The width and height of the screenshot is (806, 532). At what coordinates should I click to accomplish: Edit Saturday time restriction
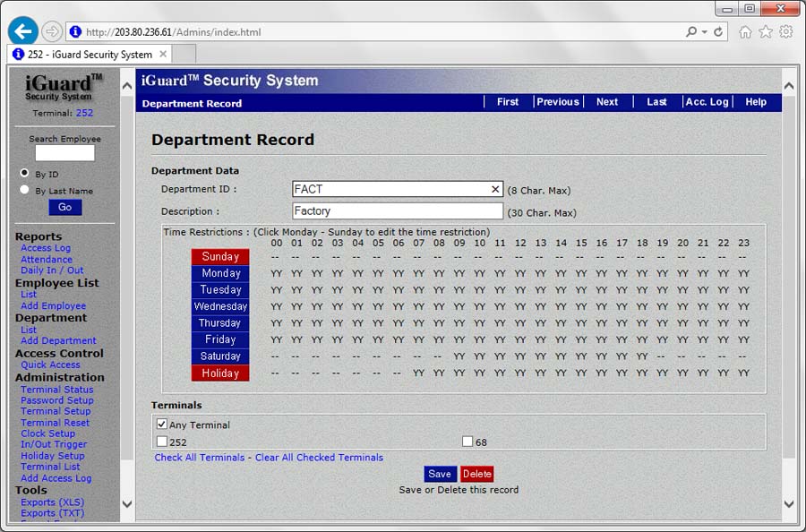point(220,356)
